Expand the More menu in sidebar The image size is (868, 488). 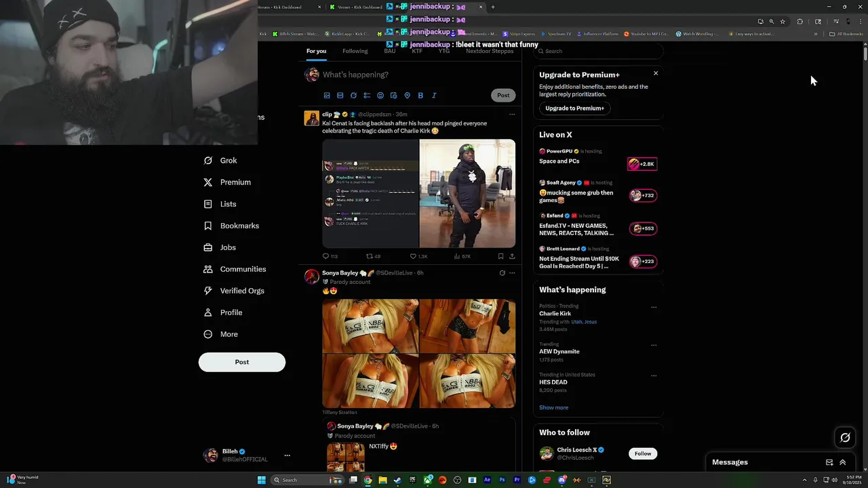click(x=221, y=334)
